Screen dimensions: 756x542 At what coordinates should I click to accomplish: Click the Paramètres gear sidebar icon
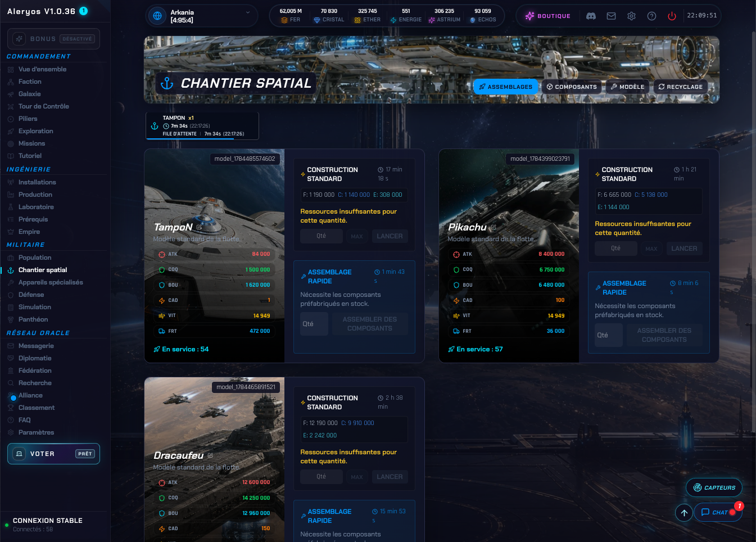(11, 433)
